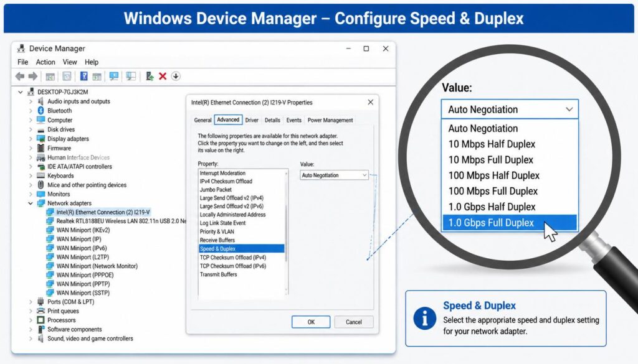Viewport: 638px width, 364px height.
Task: Expand the Bluetooth tree node
Action: click(31, 111)
